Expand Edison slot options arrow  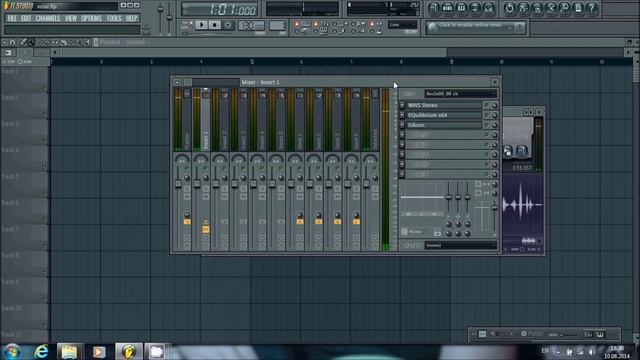[x=402, y=125]
